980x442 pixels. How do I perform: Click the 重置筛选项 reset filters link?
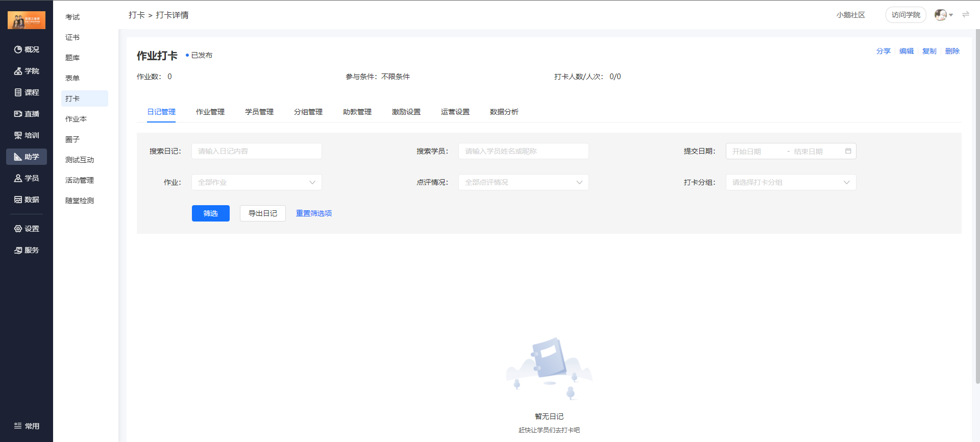click(x=314, y=213)
